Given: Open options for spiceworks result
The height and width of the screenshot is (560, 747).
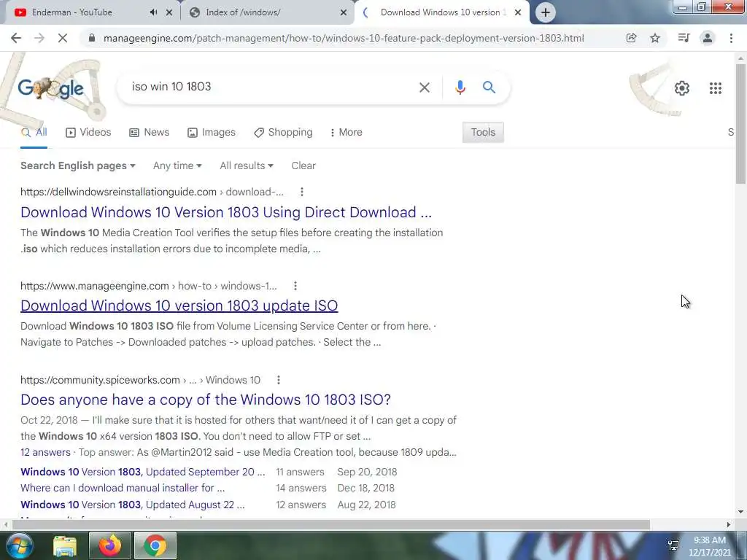Looking at the screenshot, I should [x=279, y=380].
